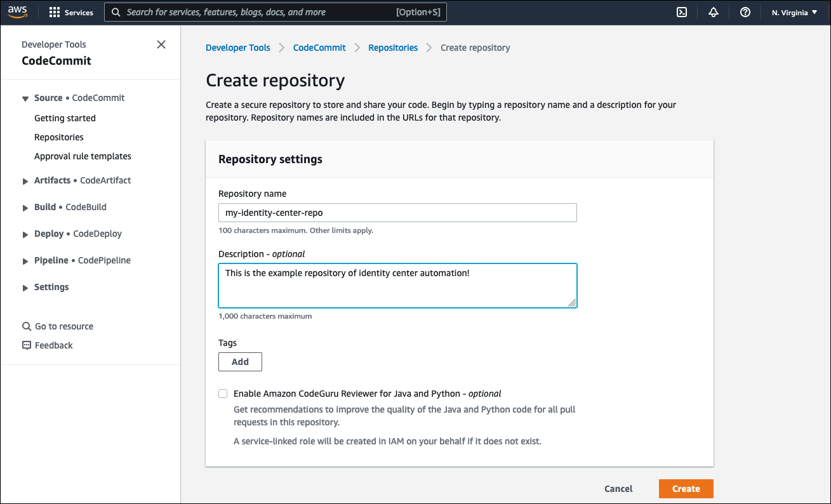Go to Developer Tools breadcrumb
831x504 pixels.
pyautogui.click(x=238, y=48)
